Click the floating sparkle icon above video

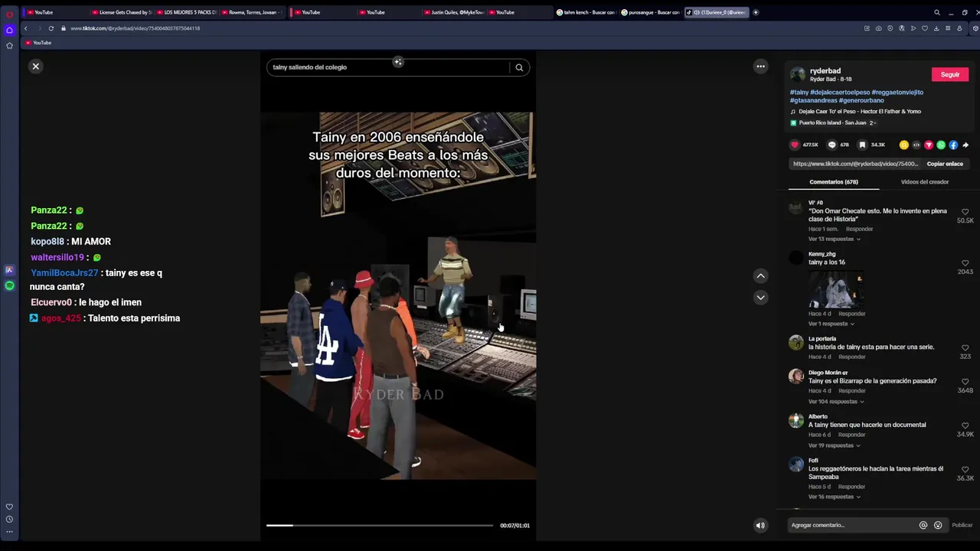pyautogui.click(x=398, y=62)
